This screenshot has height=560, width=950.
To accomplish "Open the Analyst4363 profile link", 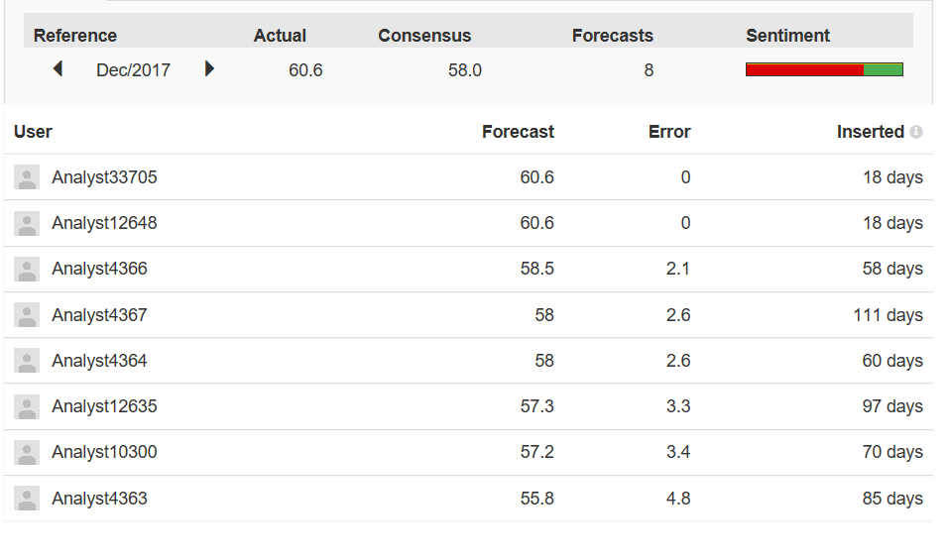I will [x=99, y=499].
